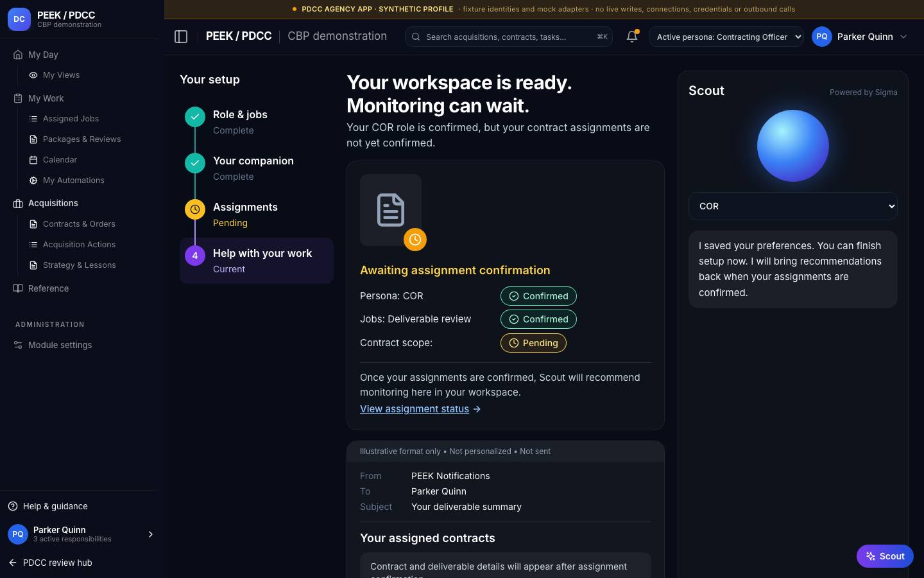The height and width of the screenshot is (578, 924).
Task: Click the Scout floating button
Action: pyautogui.click(x=885, y=556)
